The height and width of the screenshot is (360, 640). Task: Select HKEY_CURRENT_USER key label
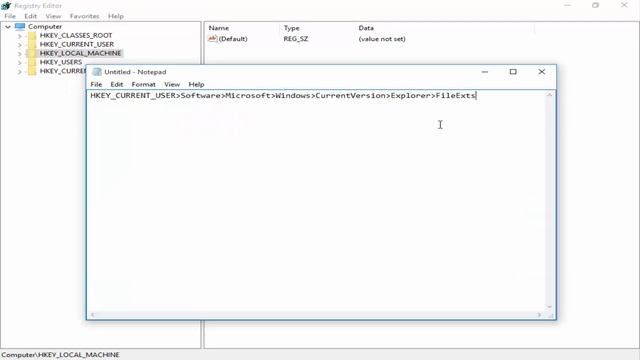point(77,44)
